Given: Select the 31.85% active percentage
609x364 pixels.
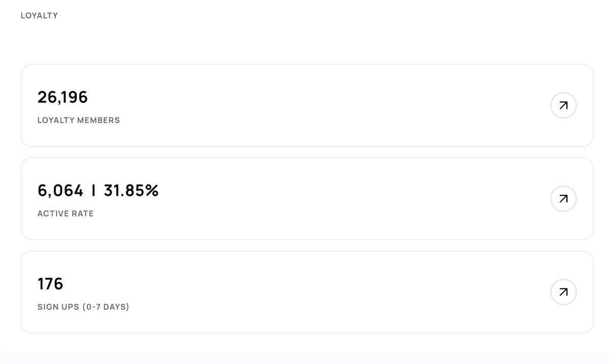Looking at the screenshot, I should (x=131, y=191).
